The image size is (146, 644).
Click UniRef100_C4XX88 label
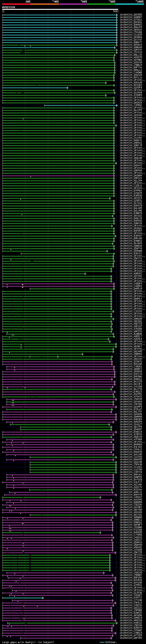(x=131, y=387)
